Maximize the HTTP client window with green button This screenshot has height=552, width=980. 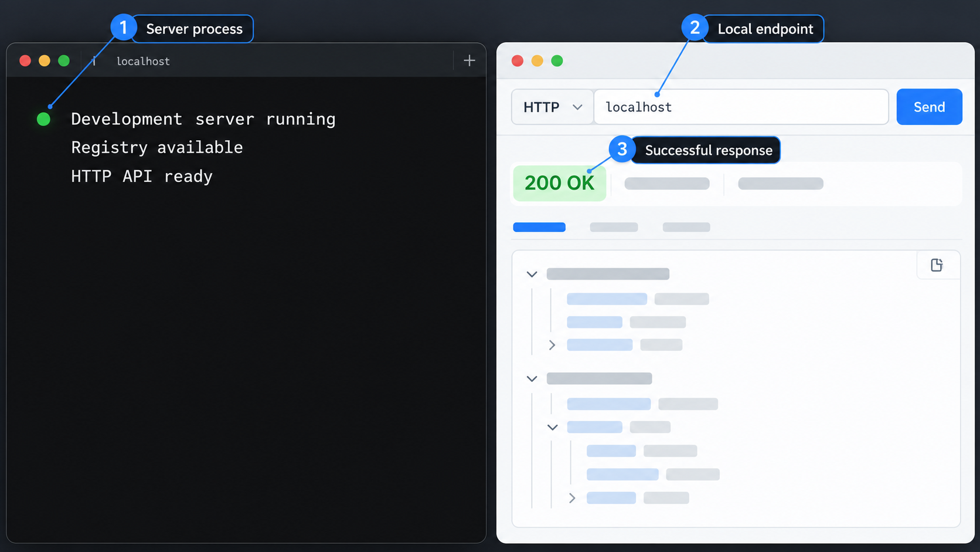tap(557, 60)
